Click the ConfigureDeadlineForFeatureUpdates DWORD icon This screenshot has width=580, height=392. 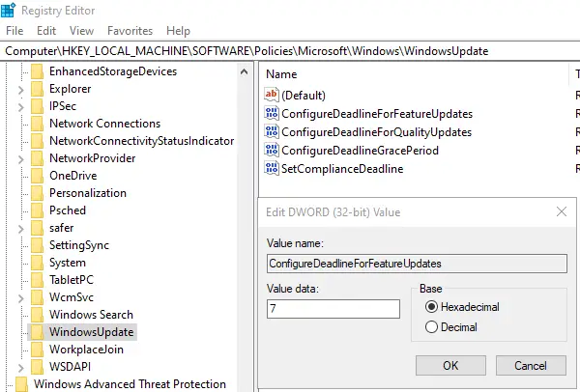point(272,113)
